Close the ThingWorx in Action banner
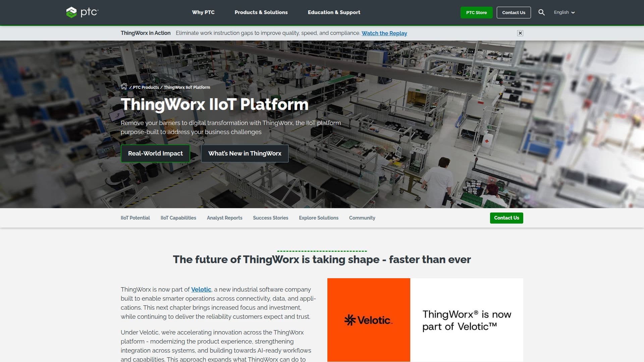Image resolution: width=644 pixels, height=362 pixels. pyautogui.click(x=520, y=33)
